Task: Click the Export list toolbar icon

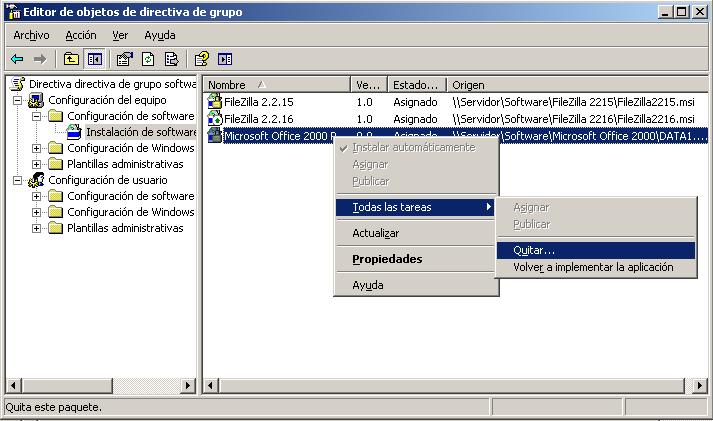Action: 171,59
